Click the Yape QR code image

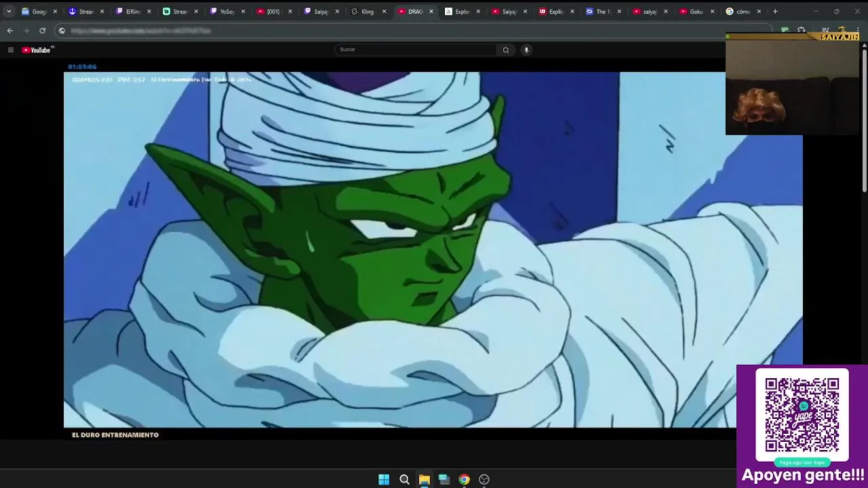pyautogui.click(x=802, y=415)
